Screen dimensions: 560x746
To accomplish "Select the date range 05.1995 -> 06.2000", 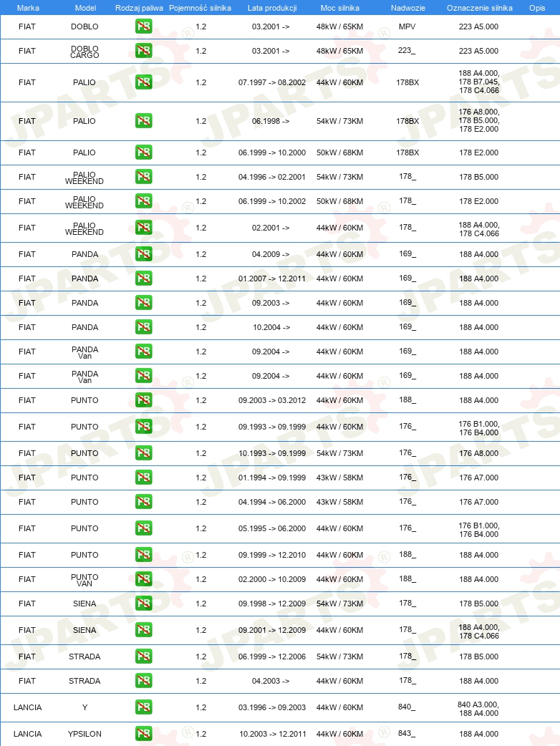I will click(x=272, y=528).
